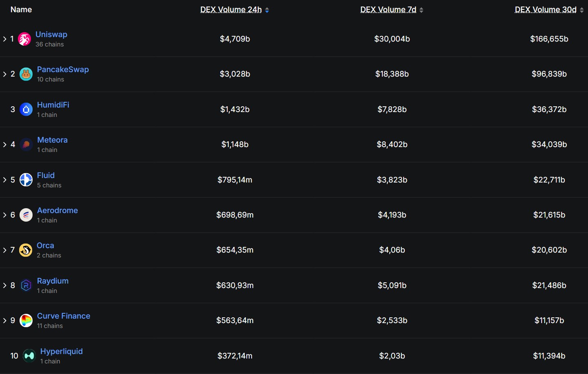Expand the Curve Finance row chevron

(4, 320)
